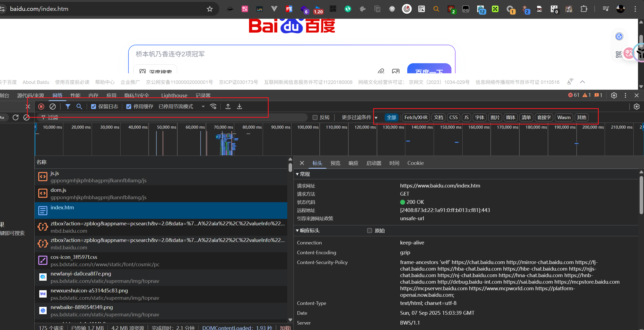
Task: Enable the 反转 filter checkbox
Action: coord(315,117)
